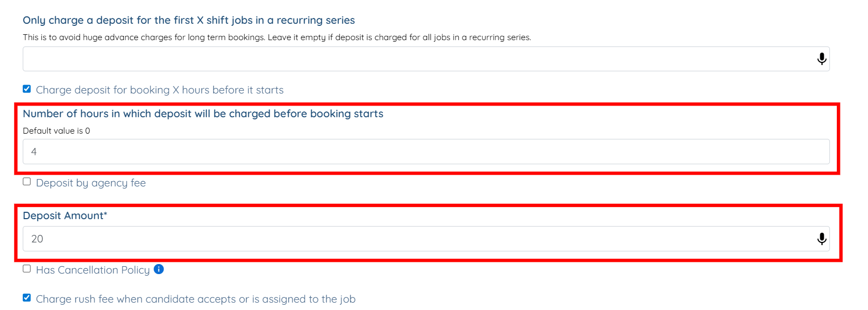
Task: Click the microphone icon in the recurring series field
Action: click(821, 59)
